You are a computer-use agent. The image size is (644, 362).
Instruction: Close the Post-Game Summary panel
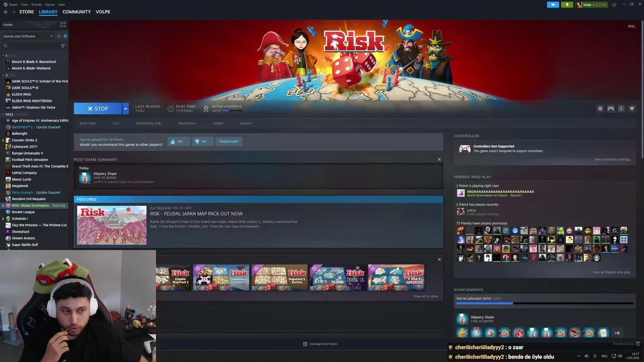(439, 159)
